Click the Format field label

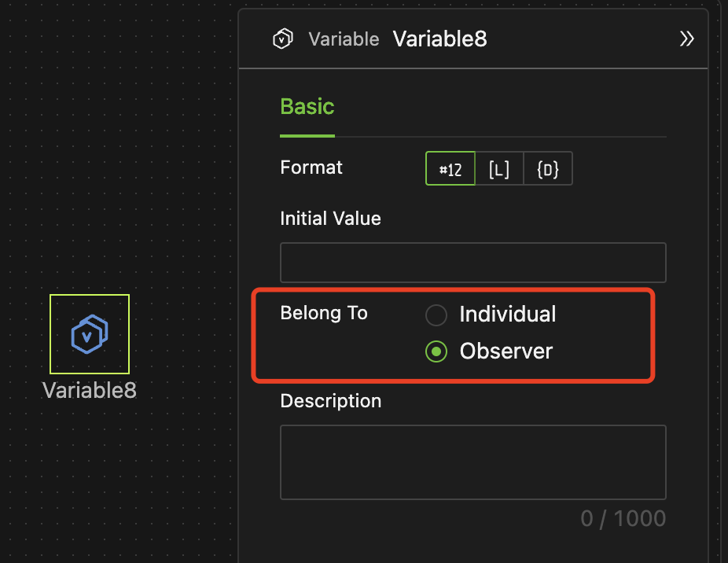click(311, 167)
